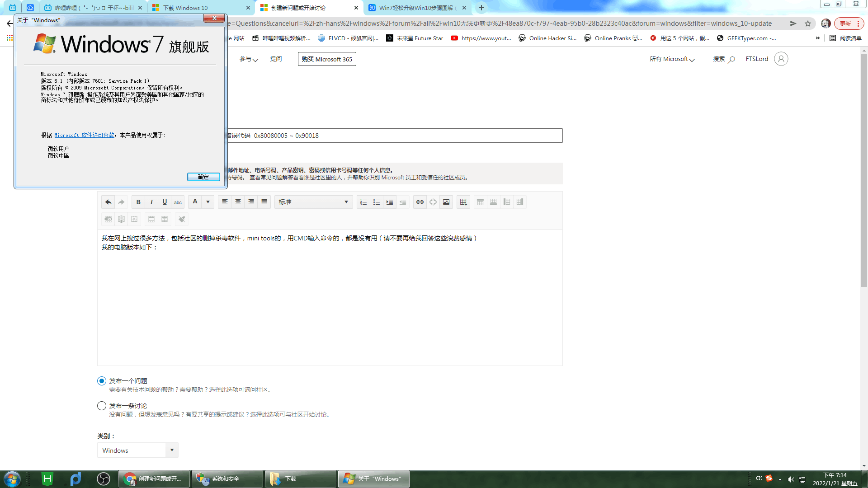Select the 发布一个问题 radio option
Viewport: 868px width, 488px height.
pos(101,381)
